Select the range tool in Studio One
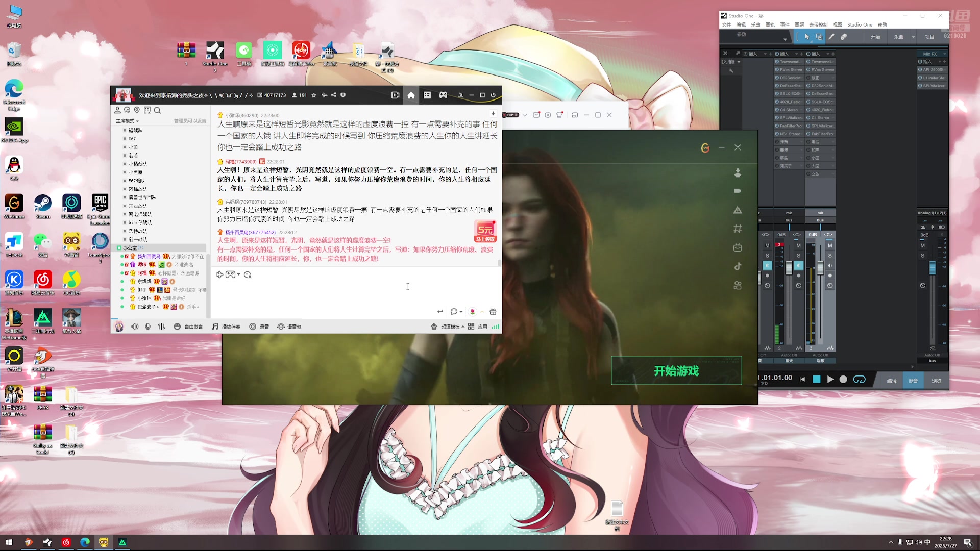The width and height of the screenshot is (980, 551). pos(819,37)
